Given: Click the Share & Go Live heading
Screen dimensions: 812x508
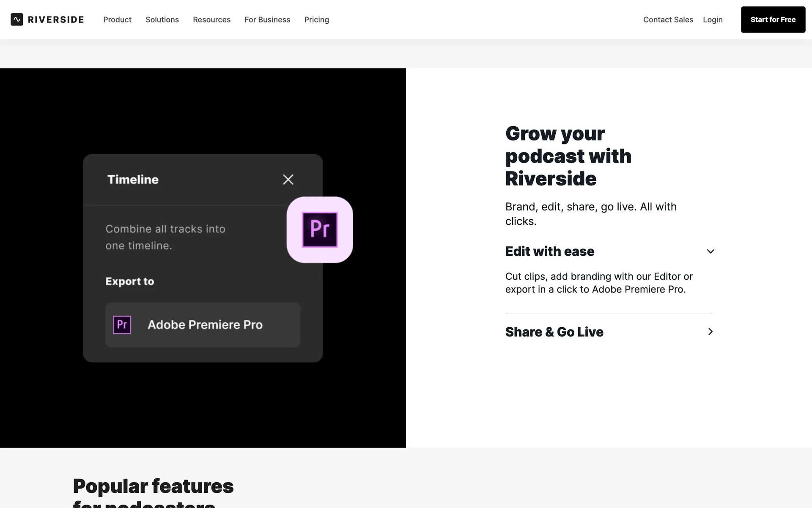Looking at the screenshot, I should point(554,332).
